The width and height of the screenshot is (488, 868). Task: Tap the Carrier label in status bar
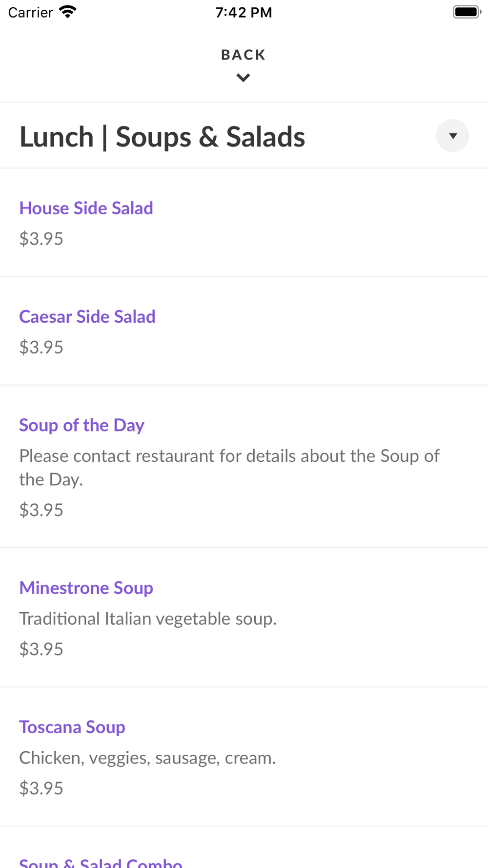click(x=30, y=12)
